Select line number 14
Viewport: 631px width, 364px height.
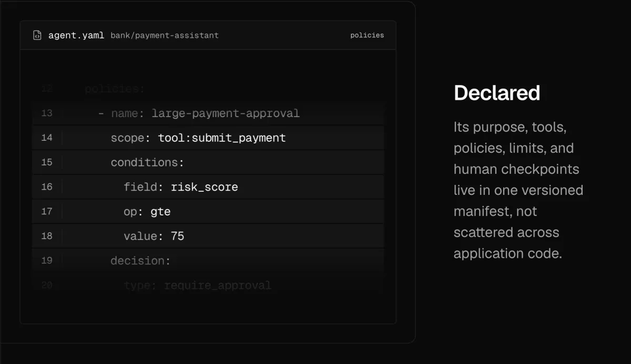[x=47, y=138]
